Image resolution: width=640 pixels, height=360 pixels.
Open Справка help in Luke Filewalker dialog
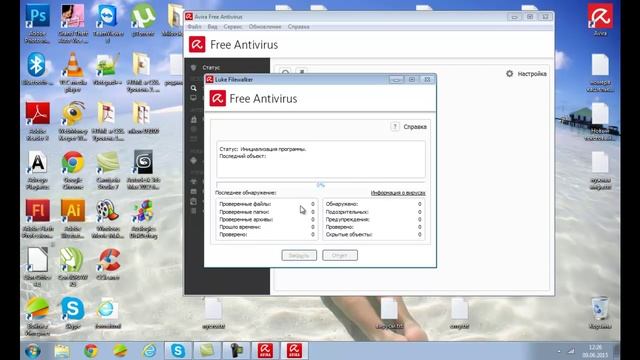[415, 127]
